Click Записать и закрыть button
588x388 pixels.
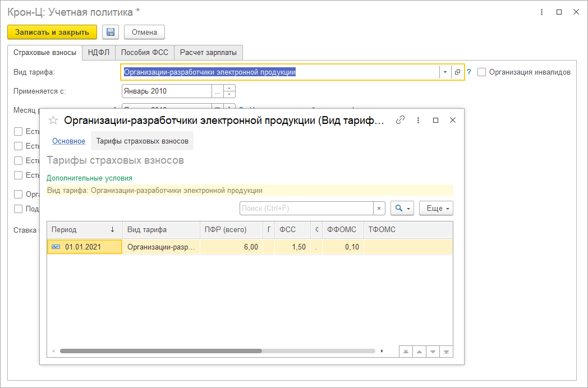click(x=52, y=32)
